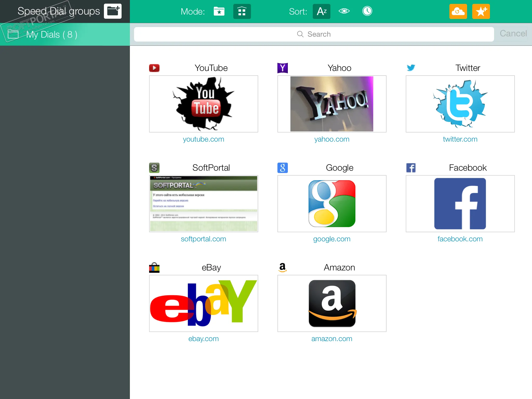The width and height of the screenshot is (532, 399).
Task: Click the YouTube title text
Action: coord(211,68)
